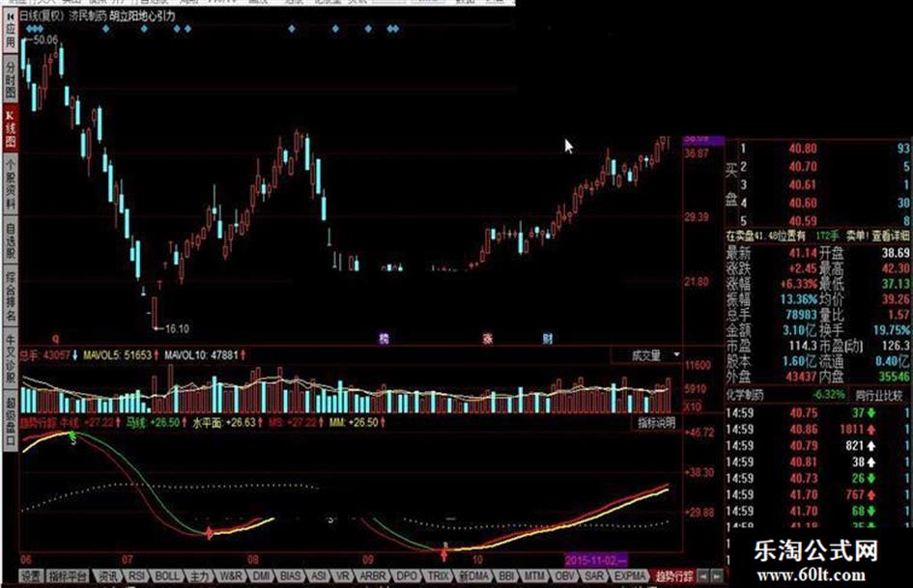Switch to 分时图 intraday chart view
The width and height of the screenshot is (913, 588).
[x=11, y=78]
